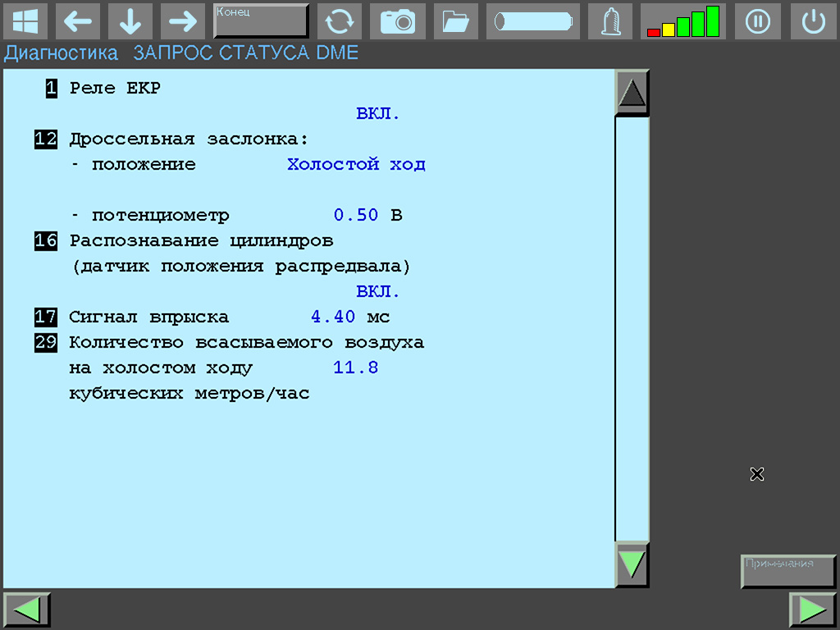840x630 pixels.
Task: Select the down arrow toolbar icon
Action: (x=130, y=21)
